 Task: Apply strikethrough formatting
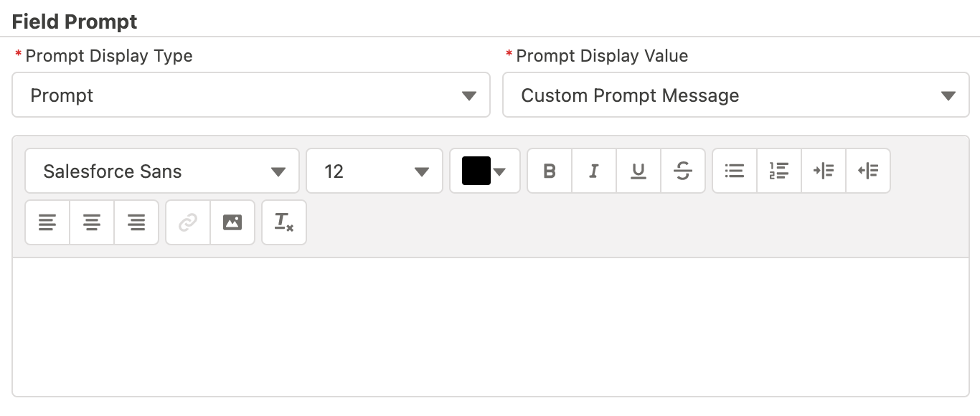pyautogui.click(x=683, y=171)
